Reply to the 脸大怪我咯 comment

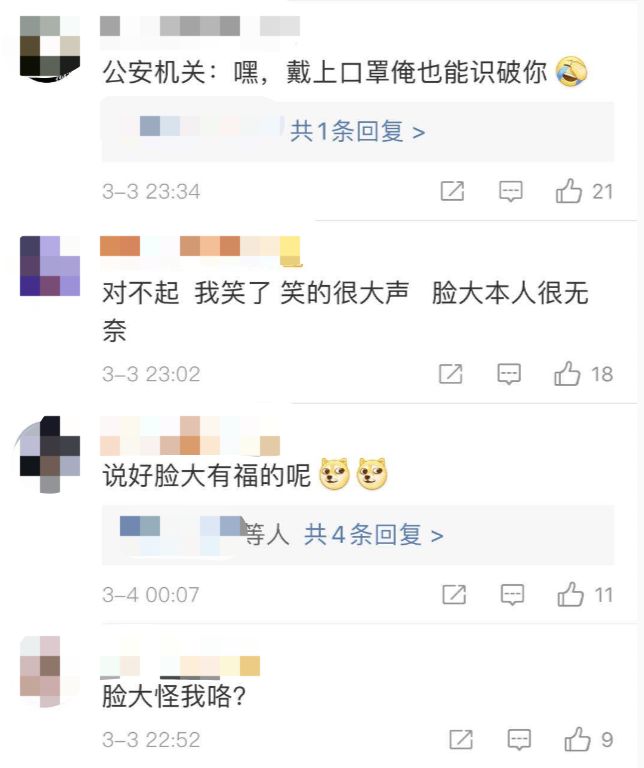pyautogui.click(x=519, y=739)
